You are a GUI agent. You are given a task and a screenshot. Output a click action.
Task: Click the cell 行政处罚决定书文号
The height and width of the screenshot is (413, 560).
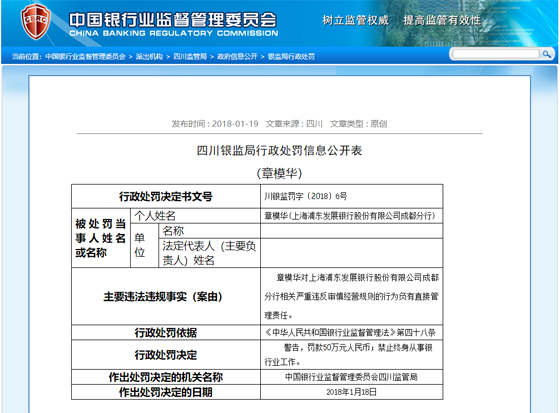click(x=166, y=196)
